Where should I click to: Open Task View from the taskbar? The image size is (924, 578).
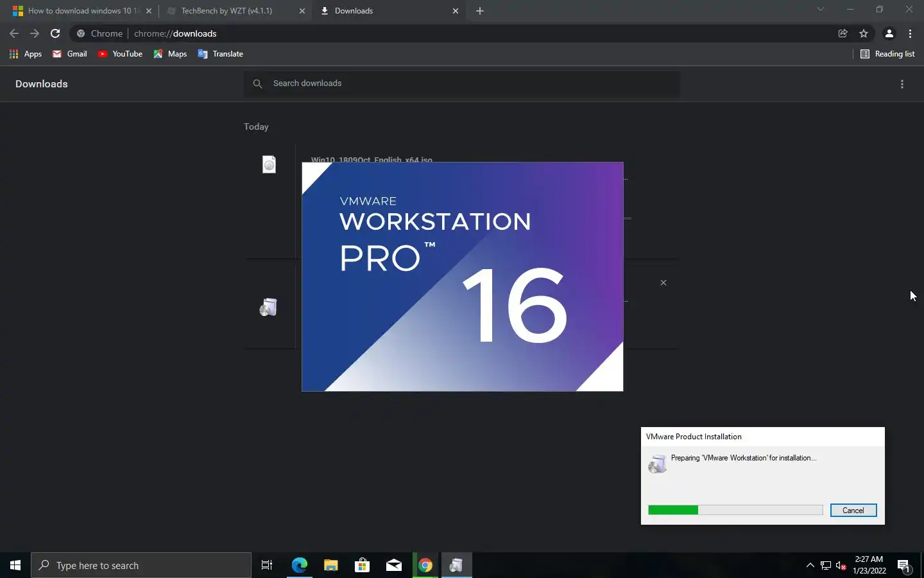coord(267,565)
